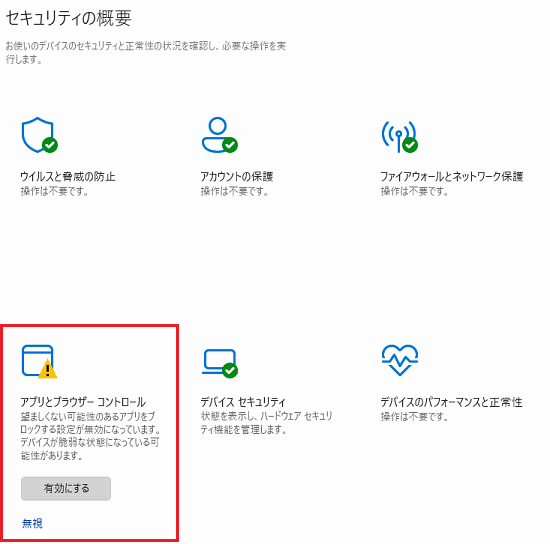The image size is (550, 544).
Task: Open the ウイルスと脅威の防止 shield icon
Action: [x=39, y=135]
